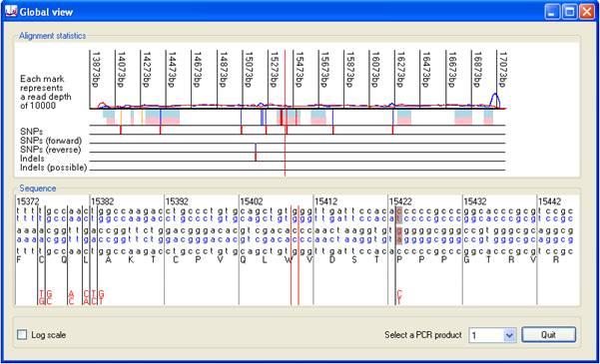Click sequence position number 15442
The height and width of the screenshot is (364, 600).
coord(550,201)
